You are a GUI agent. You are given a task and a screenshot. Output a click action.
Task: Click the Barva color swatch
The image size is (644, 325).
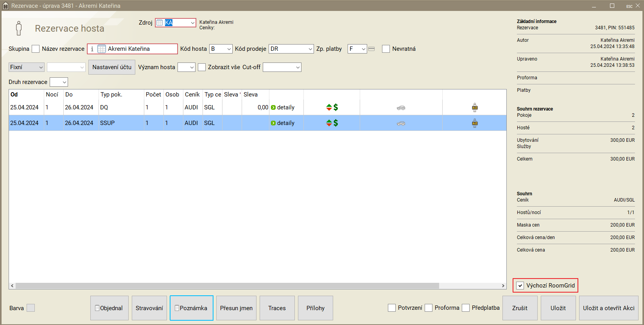[30, 308]
